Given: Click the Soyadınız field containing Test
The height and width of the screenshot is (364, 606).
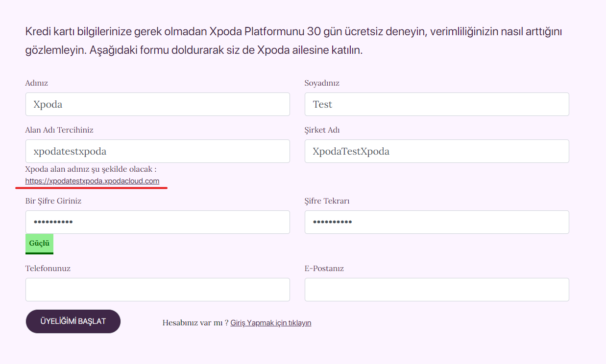Looking at the screenshot, I should (436, 104).
